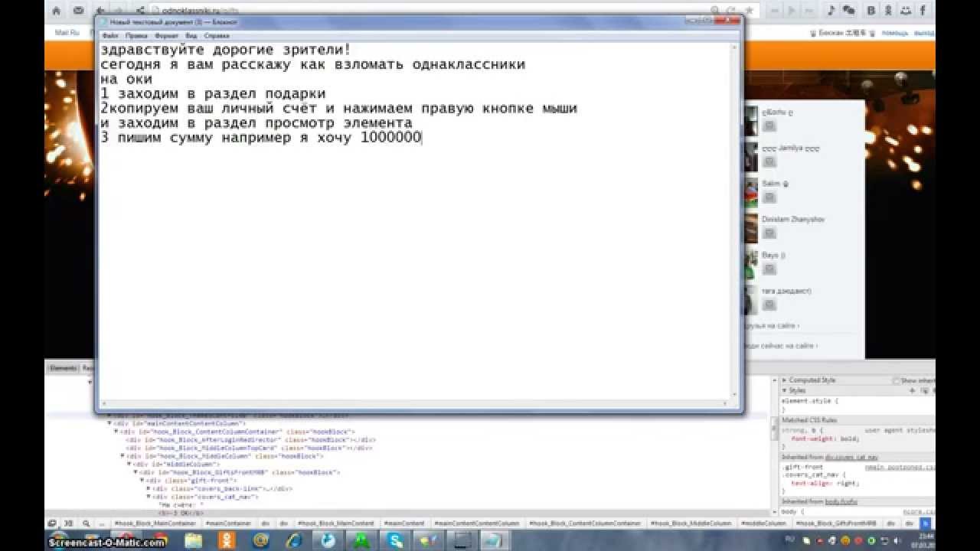Send message icon under Salim
980x551 pixels.
pyautogui.click(x=769, y=197)
